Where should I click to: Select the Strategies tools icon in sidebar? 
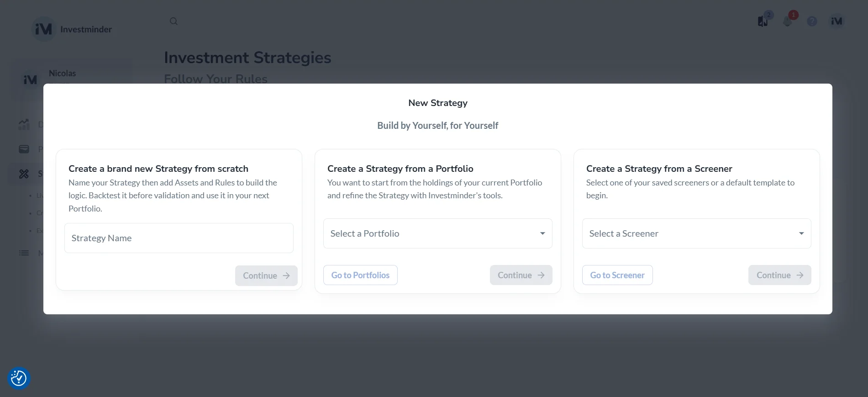coord(23,174)
